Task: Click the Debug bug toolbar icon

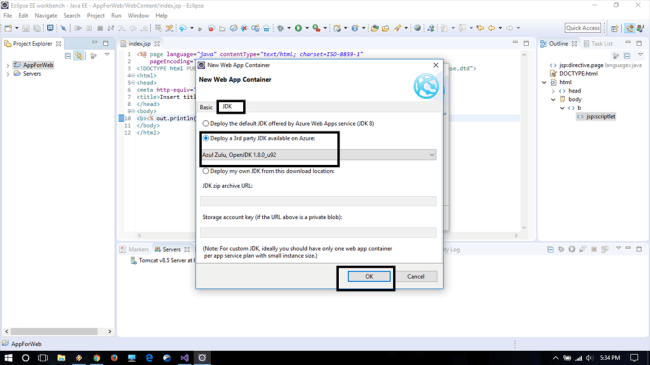Action: tap(281, 28)
